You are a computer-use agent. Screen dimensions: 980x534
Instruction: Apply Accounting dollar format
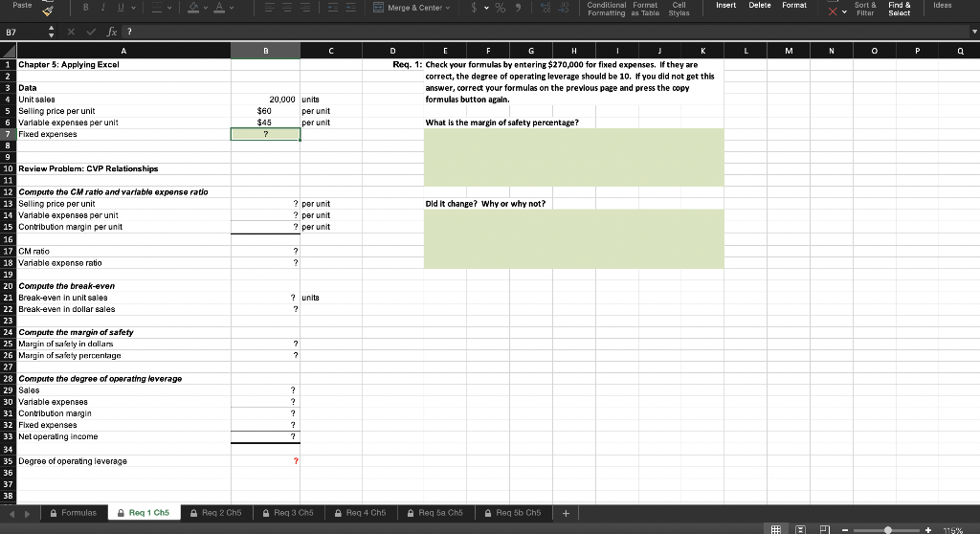[x=474, y=8]
